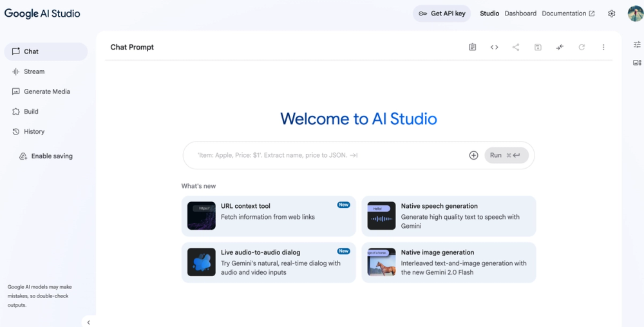This screenshot has height=327, width=644.
Task: Open the settings gear icon
Action: coord(612,14)
